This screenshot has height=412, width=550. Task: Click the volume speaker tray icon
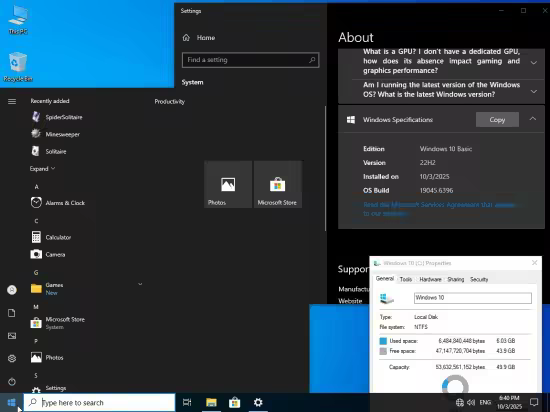pyautogui.click(x=471, y=403)
